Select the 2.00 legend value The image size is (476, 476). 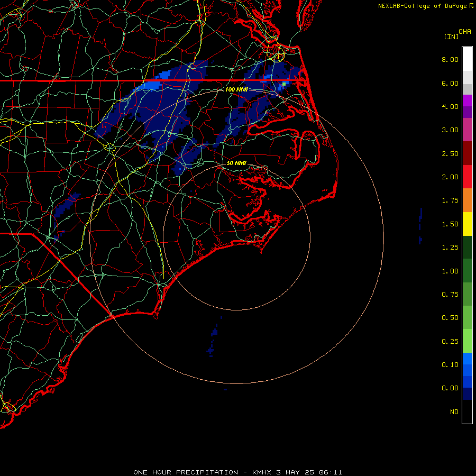pyautogui.click(x=450, y=177)
